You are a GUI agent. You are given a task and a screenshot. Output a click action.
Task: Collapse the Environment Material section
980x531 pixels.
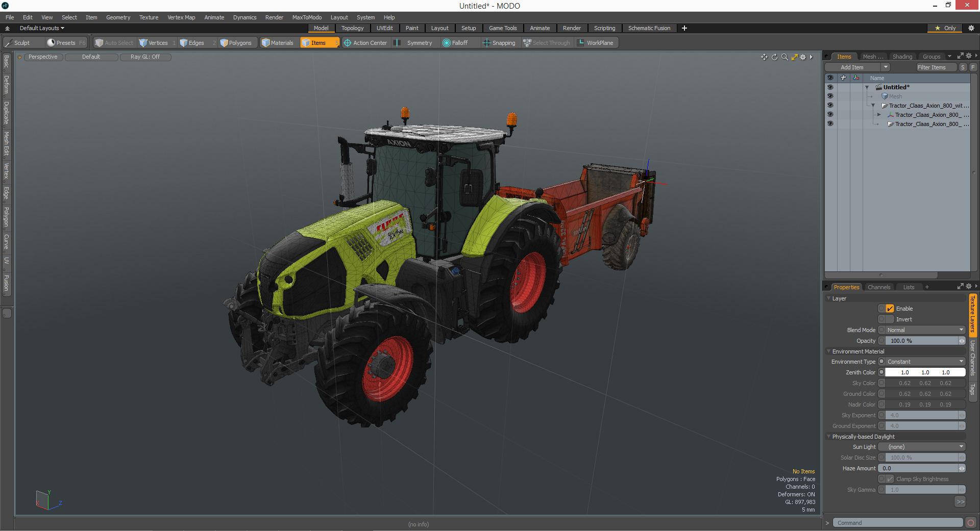click(828, 351)
